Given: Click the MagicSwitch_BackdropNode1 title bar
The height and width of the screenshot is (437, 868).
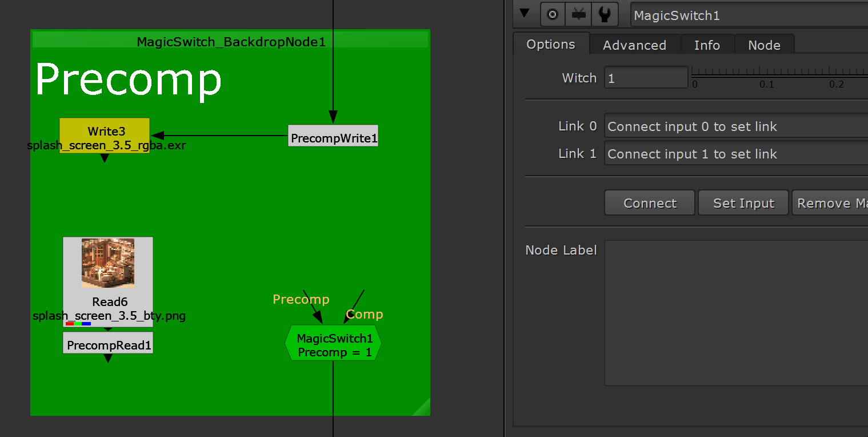Looking at the screenshot, I should tap(230, 39).
